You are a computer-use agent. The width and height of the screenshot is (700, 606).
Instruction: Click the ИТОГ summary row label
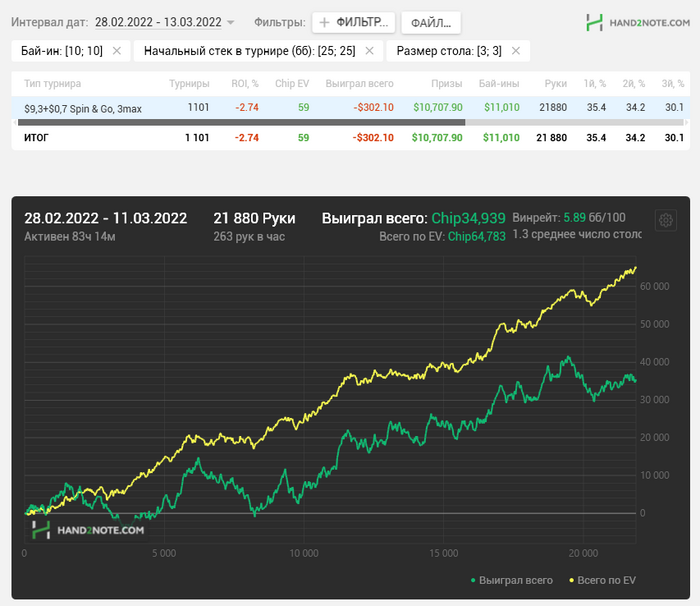coord(36,138)
